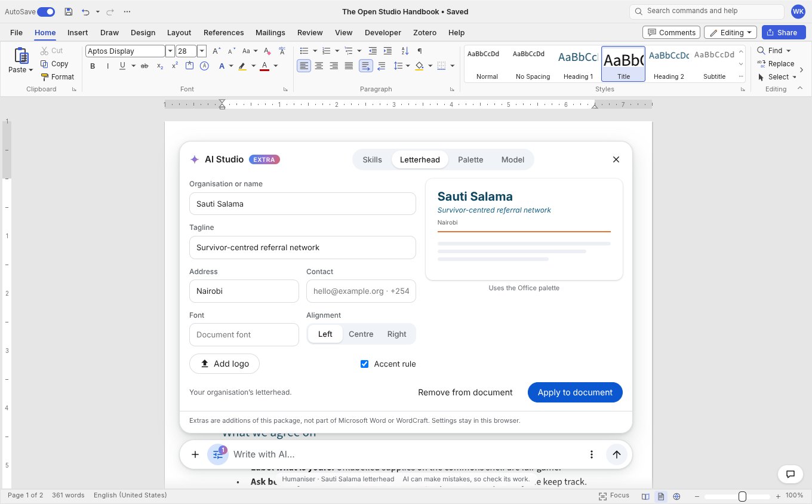This screenshot has height=504, width=812.
Task: Click the Format Painter button
Action: pos(57,77)
